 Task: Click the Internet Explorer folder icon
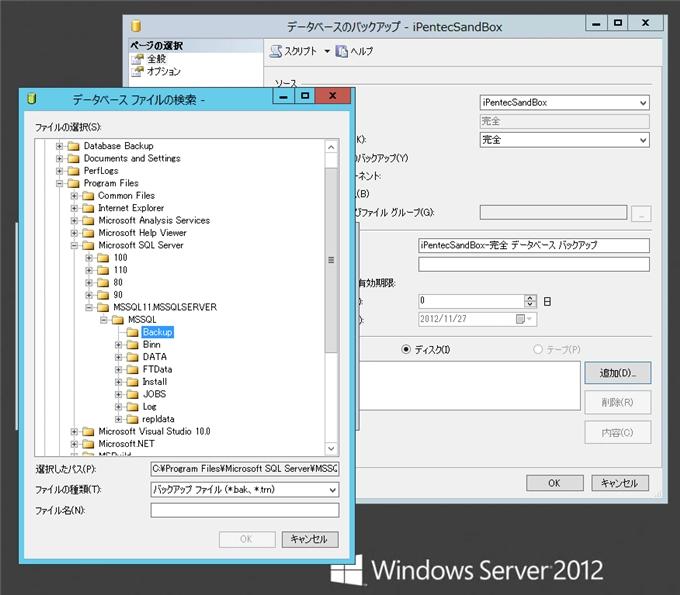88,208
